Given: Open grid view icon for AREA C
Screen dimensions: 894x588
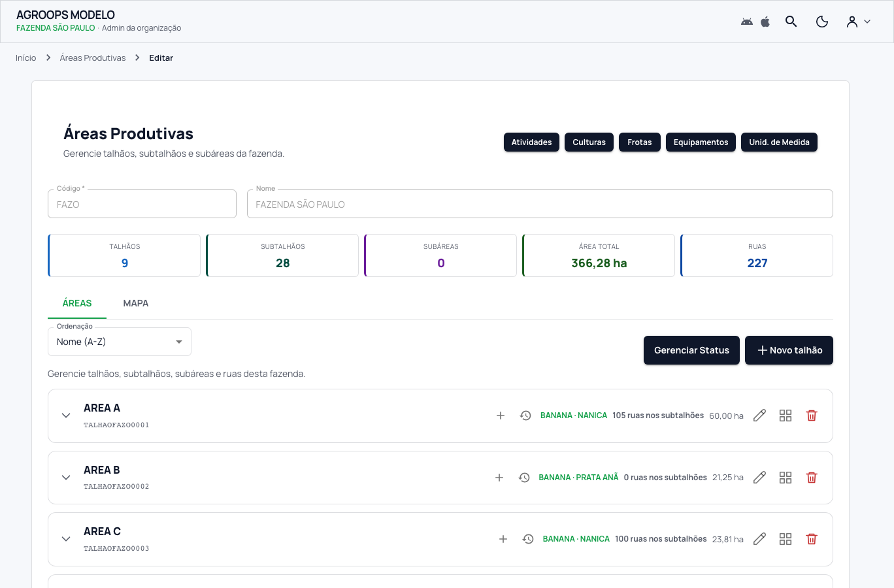Looking at the screenshot, I should click(786, 539).
